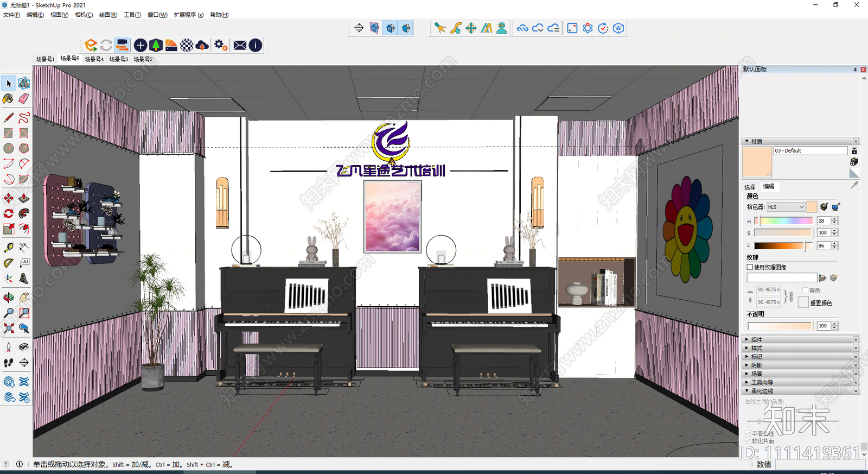Activate the Orbit tool
The height and width of the screenshot is (474, 868).
pyautogui.click(x=9, y=298)
